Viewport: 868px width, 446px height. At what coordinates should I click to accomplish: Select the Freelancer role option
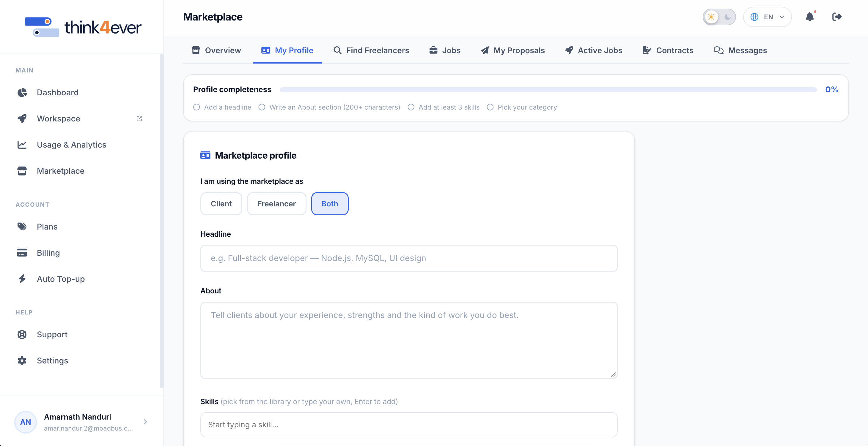(x=276, y=204)
